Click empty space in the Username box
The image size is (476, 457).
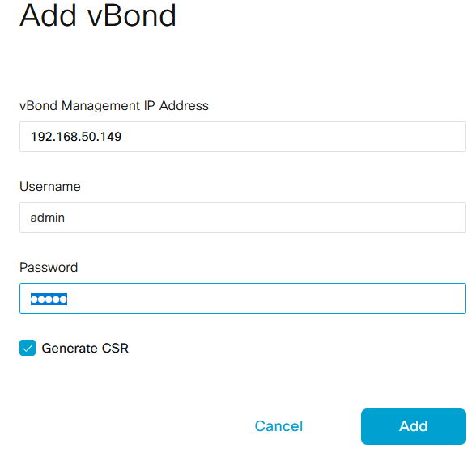(x=264, y=218)
